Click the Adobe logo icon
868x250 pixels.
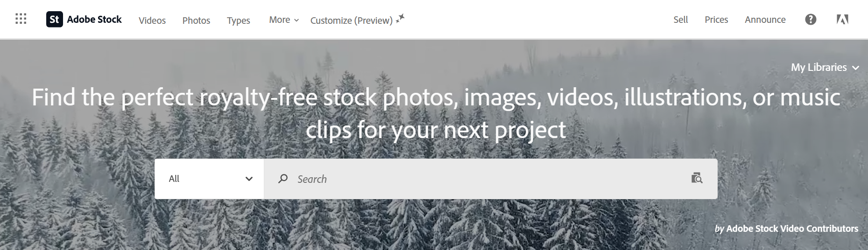pos(842,19)
